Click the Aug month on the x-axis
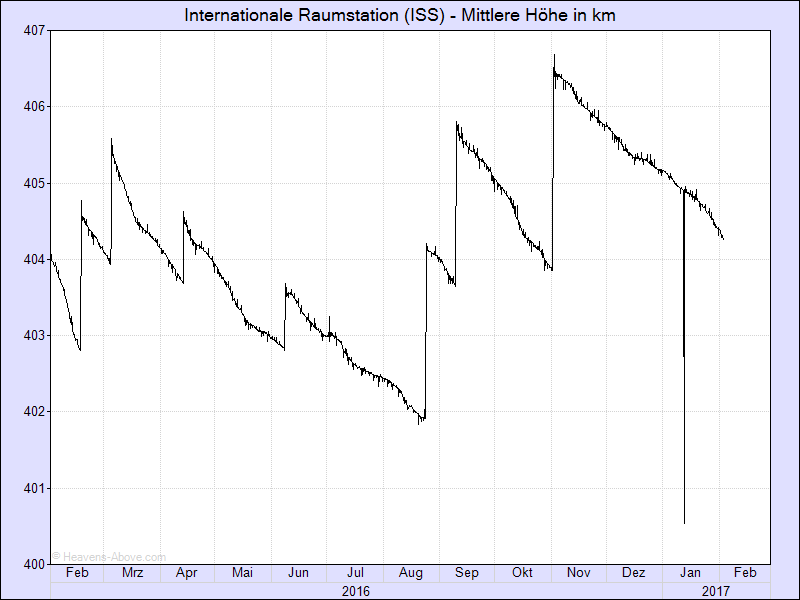This screenshot has width=800, height=600. point(410,574)
